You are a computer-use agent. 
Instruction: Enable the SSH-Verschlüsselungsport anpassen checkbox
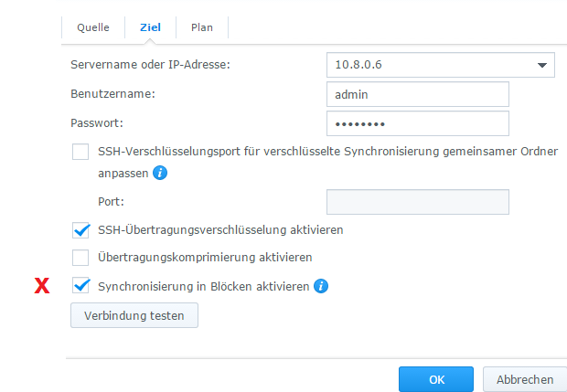[80, 152]
